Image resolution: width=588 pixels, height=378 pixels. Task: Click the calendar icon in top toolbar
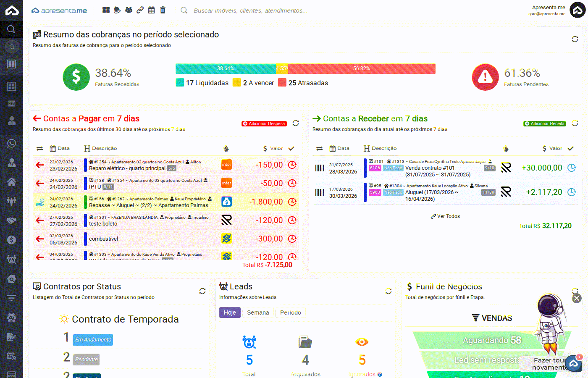click(152, 10)
